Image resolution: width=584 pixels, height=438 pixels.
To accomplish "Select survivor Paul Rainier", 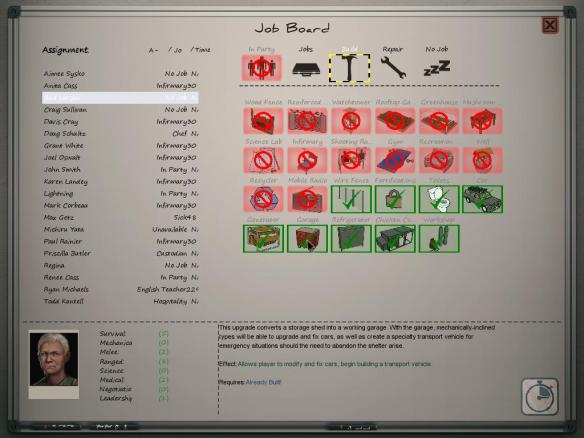I will [x=120, y=241].
